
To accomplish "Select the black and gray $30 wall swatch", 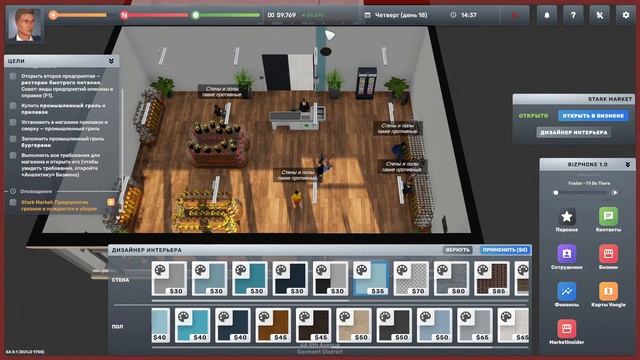I will pos(331,278).
